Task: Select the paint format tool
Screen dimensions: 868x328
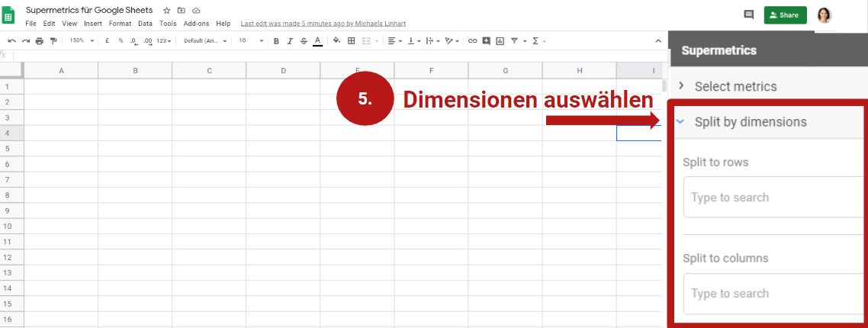Action: (53, 40)
